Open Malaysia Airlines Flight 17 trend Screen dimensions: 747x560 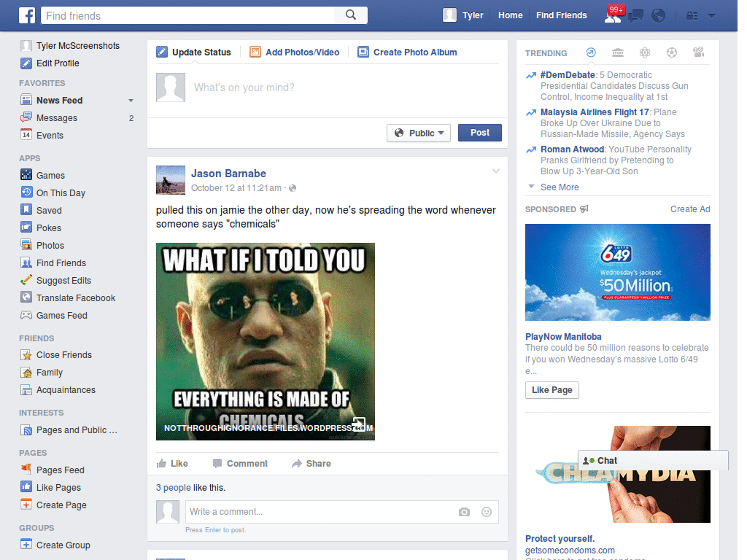coord(595,112)
